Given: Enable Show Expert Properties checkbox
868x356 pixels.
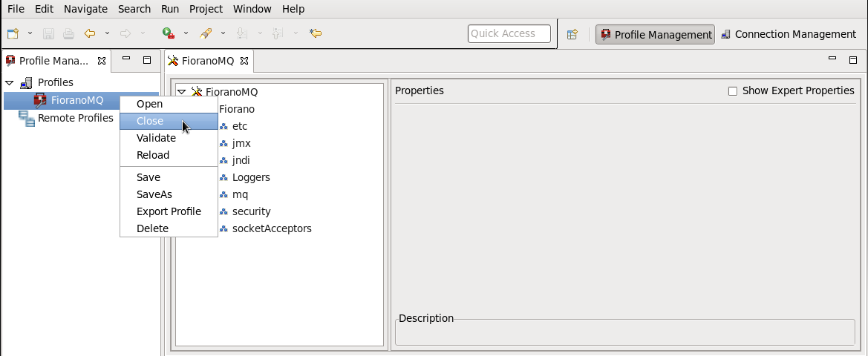Looking at the screenshot, I should pos(733,91).
